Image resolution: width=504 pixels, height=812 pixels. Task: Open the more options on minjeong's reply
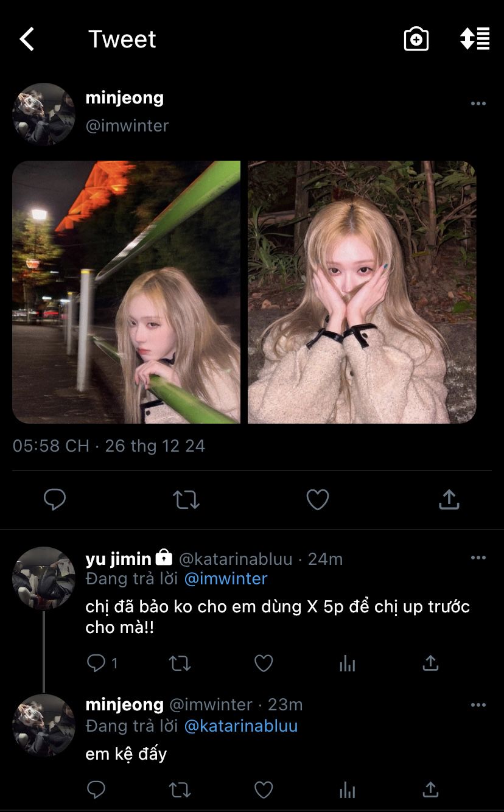pyautogui.click(x=478, y=705)
